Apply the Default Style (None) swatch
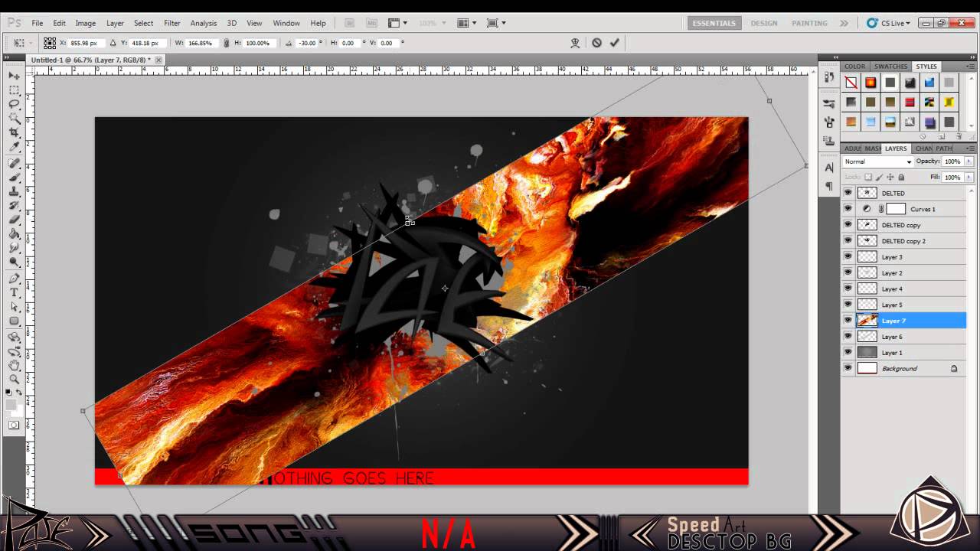The width and height of the screenshot is (980, 551). point(851,83)
